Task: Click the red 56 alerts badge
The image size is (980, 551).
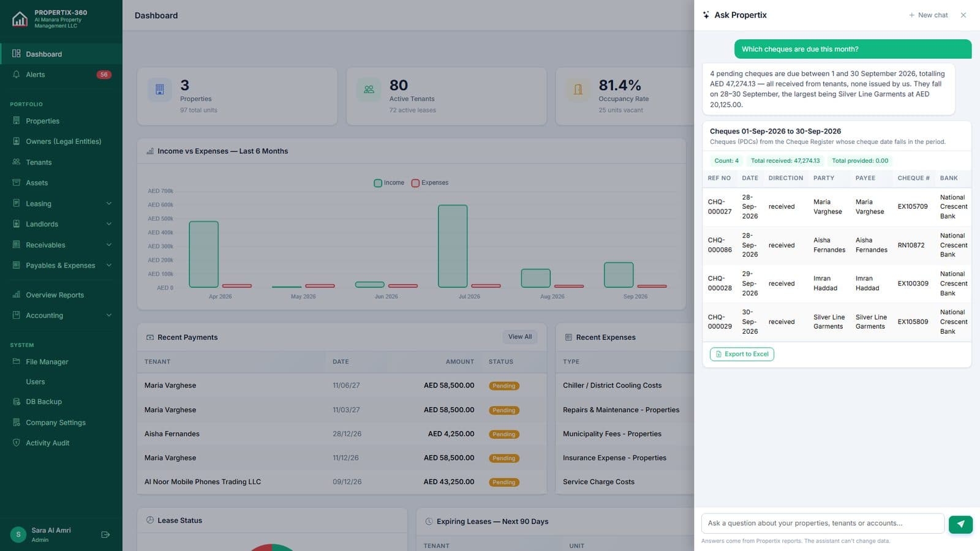Action: (104, 75)
